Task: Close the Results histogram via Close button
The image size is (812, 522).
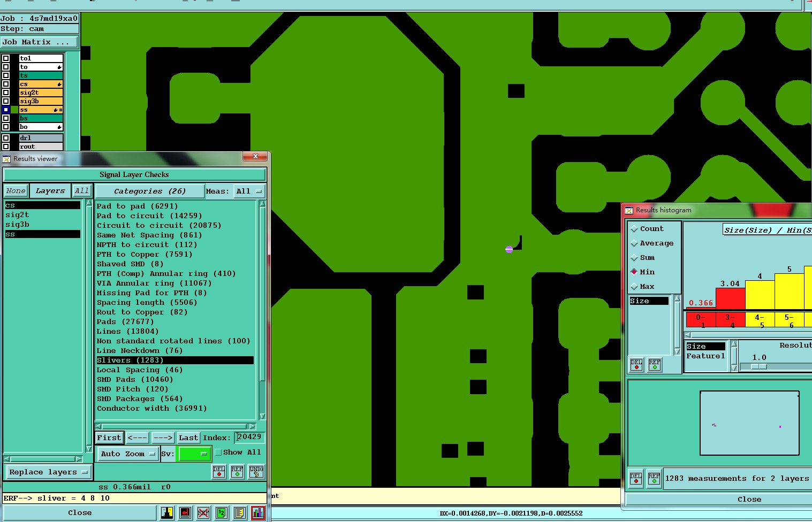Action: tap(749, 500)
